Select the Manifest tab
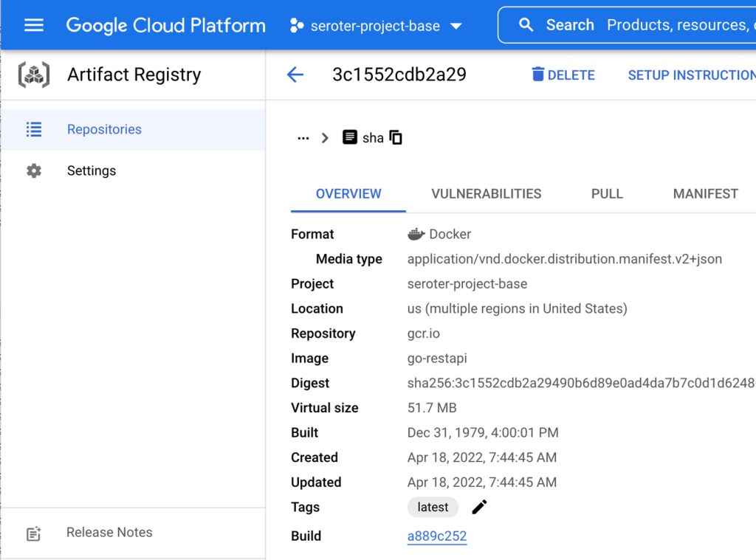 tap(705, 194)
